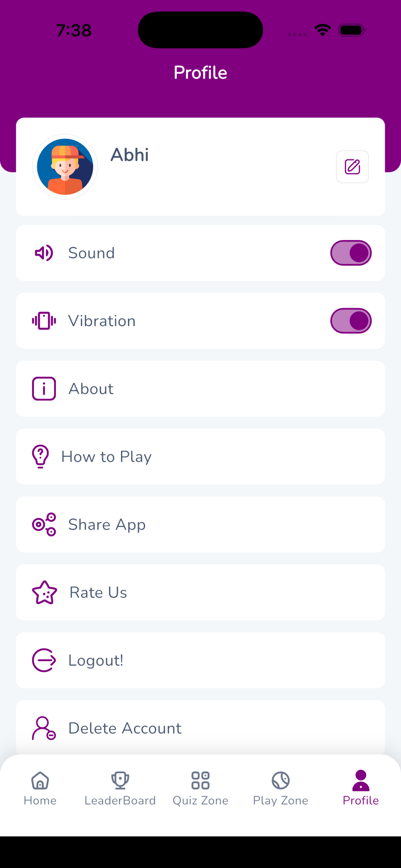
Task: Click the lightbulb How to Play icon
Action: (40, 457)
